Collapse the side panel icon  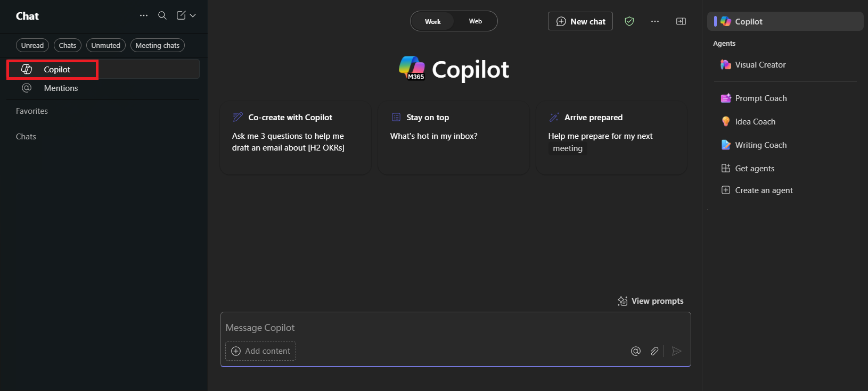[x=681, y=21]
